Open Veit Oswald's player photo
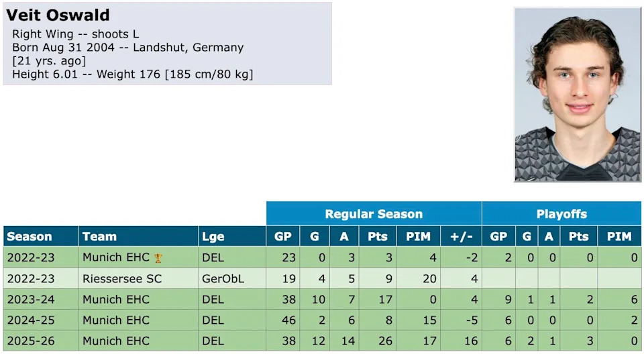Viewport: 644px width, 354px height. (x=578, y=95)
